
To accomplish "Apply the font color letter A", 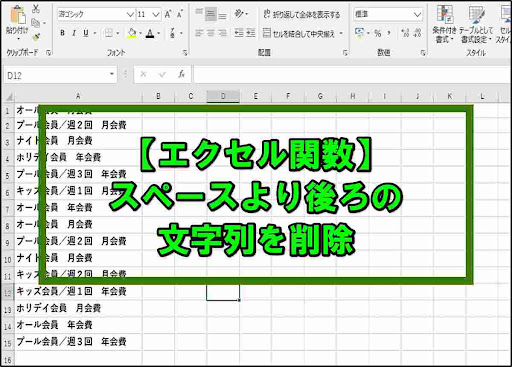I will [150, 33].
